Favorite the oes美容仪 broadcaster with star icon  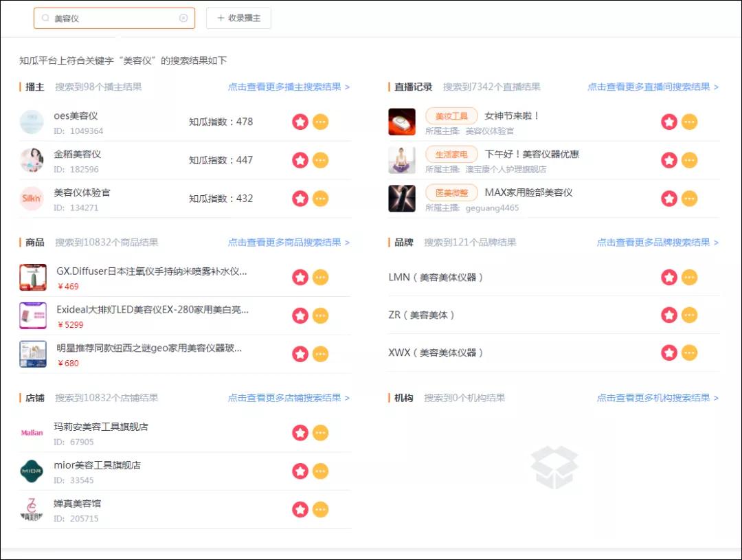300,122
